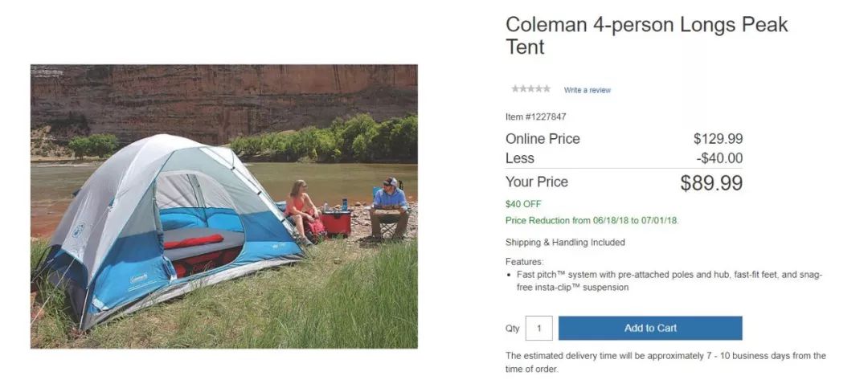Viewport: 868px width, 380px height.
Task: Click the estimated delivery time notice
Action: click(665, 362)
